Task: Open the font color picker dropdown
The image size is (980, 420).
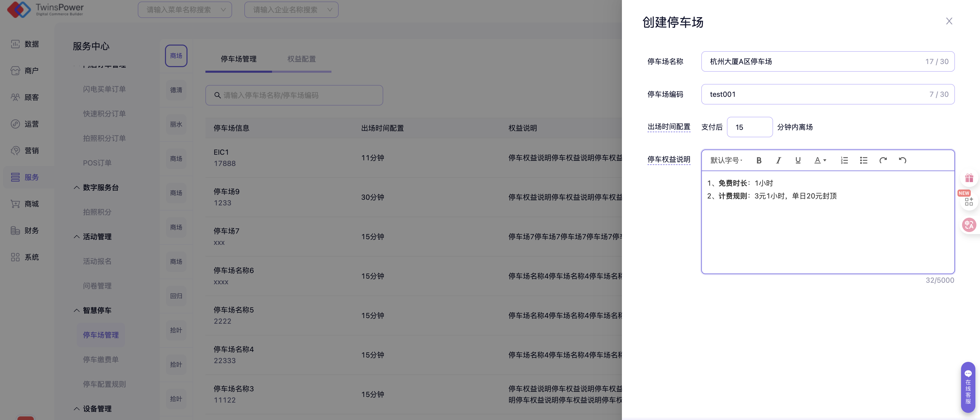Action: (x=820, y=161)
